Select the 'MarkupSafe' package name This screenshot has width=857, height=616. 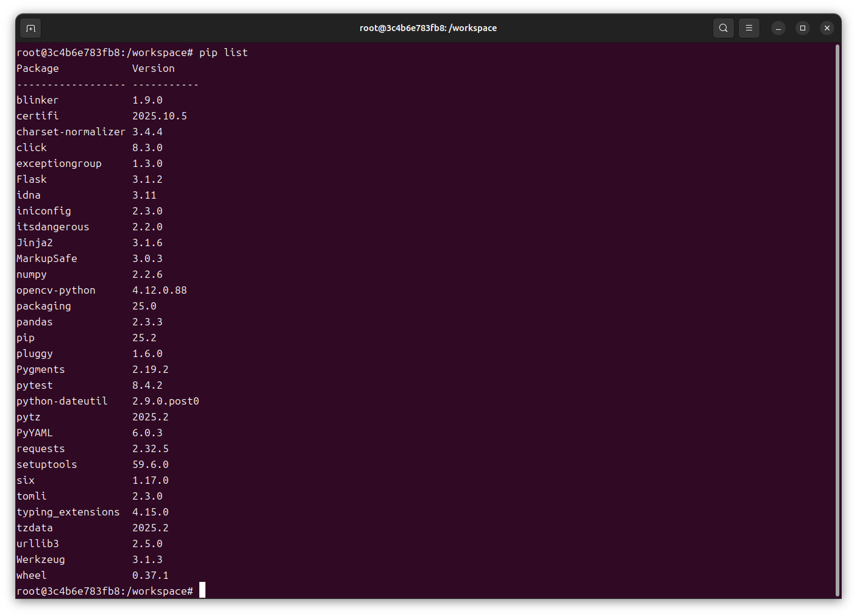[x=47, y=259]
